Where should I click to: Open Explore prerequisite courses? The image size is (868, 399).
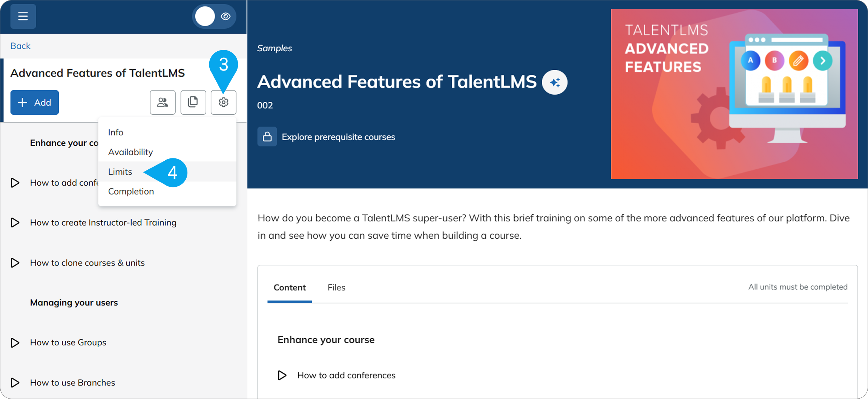338,137
